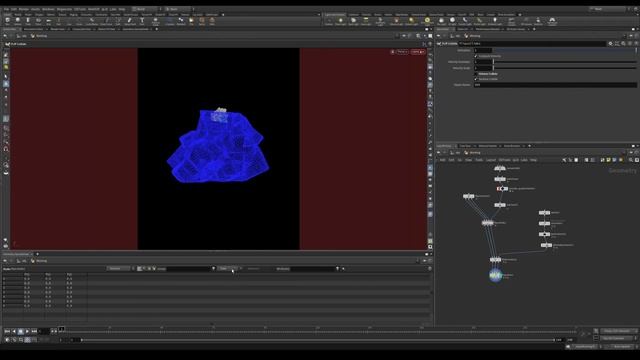This screenshot has height=360, width=640.
Task: Switch to the Render View pane tab
Action: click(57, 29)
